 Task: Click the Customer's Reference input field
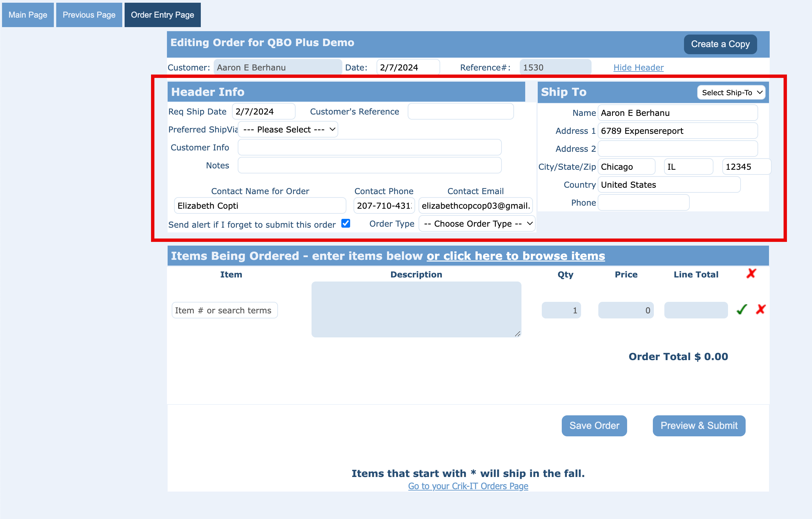(x=461, y=111)
